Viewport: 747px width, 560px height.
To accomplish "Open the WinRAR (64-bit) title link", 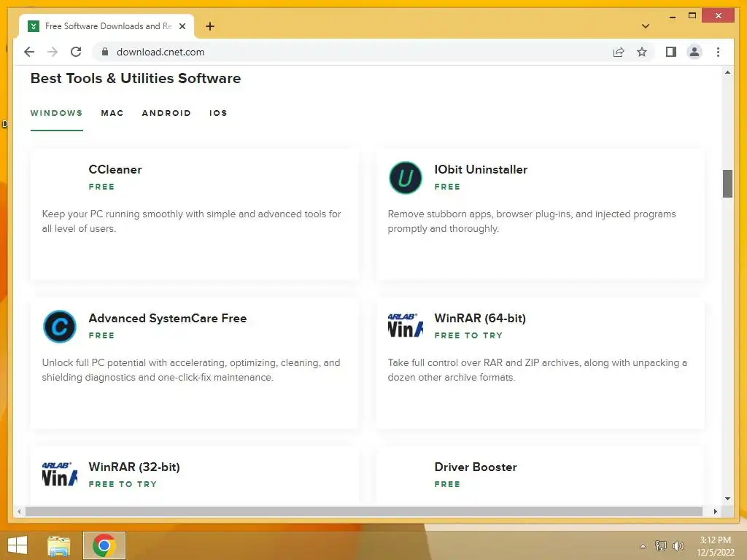I will (x=480, y=318).
